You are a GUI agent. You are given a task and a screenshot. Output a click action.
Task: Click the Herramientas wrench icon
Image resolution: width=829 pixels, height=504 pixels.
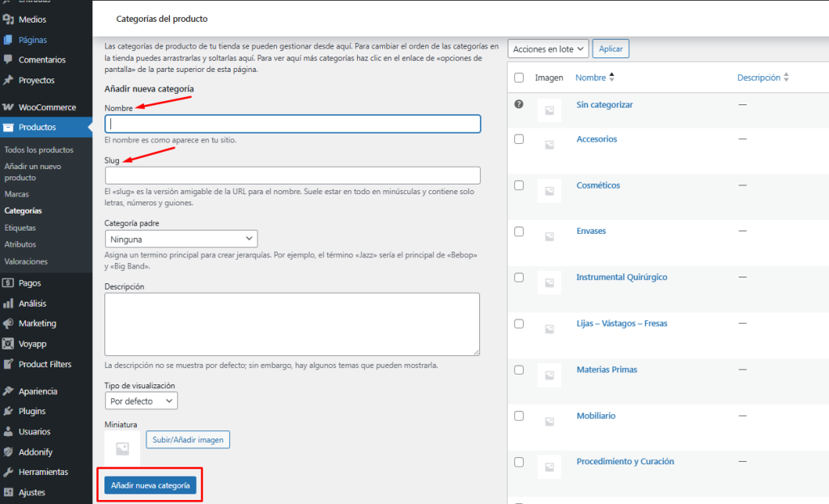click(8, 472)
